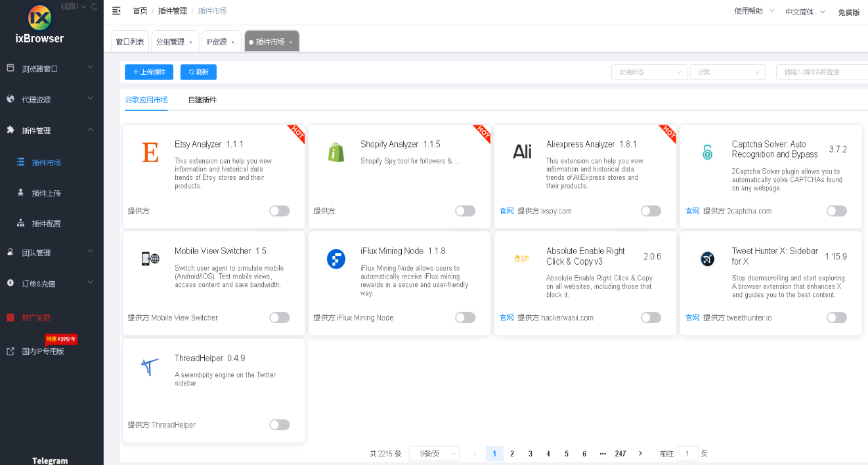Viewport: 868px width, 465px height.
Task: Close the 插件市场 tab
Action: click(291, 42)
